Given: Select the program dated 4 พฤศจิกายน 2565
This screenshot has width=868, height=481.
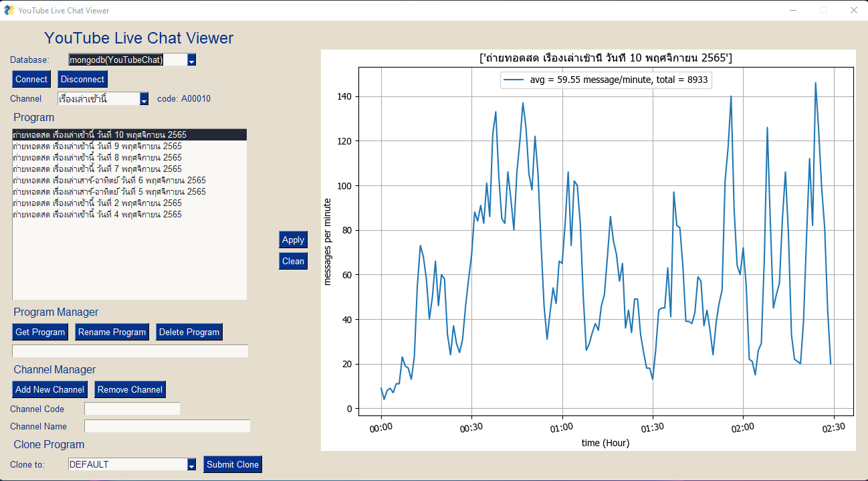Looking at the screenshot, I should tap(98, 214).
